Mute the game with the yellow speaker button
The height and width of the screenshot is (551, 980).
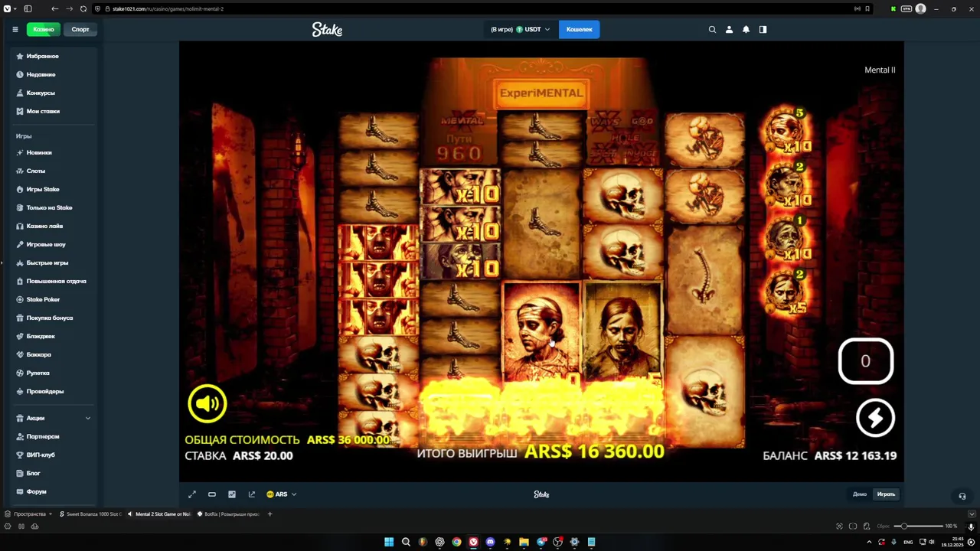(x=207, y=404)
